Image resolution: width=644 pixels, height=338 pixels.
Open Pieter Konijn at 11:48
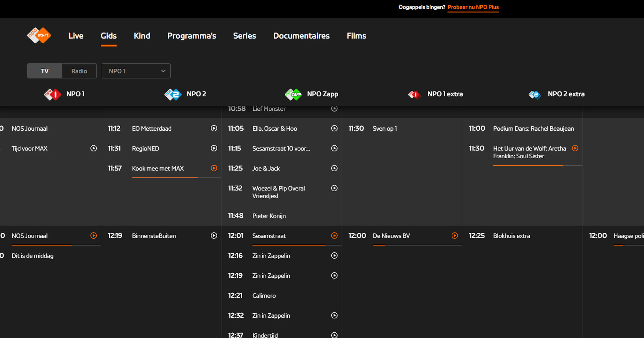pos(269,216)
